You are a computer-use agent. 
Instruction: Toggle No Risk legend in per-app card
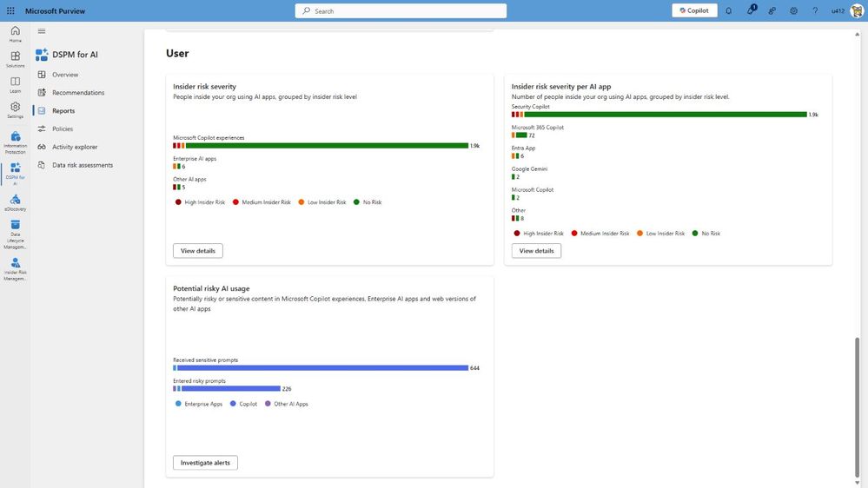point(706,234)
